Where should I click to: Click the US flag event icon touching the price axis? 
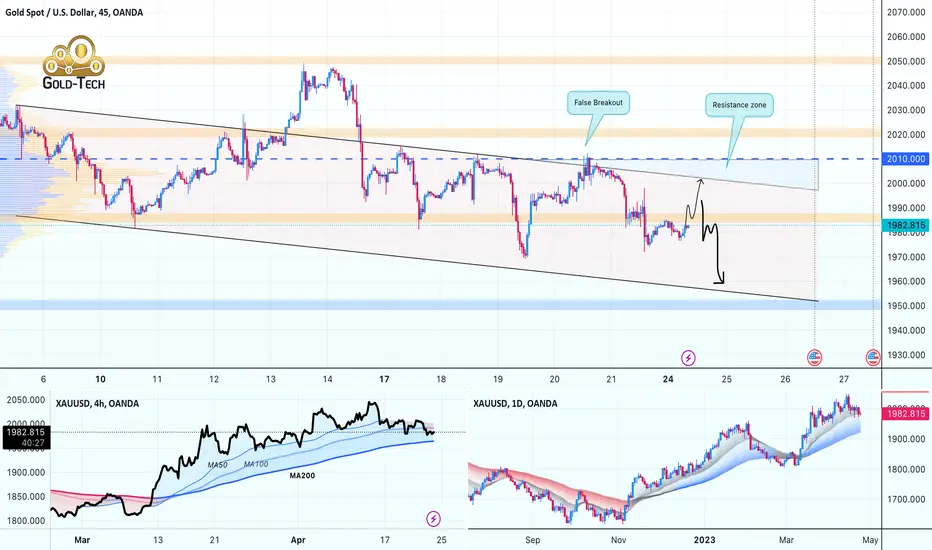tap(873, 358)
